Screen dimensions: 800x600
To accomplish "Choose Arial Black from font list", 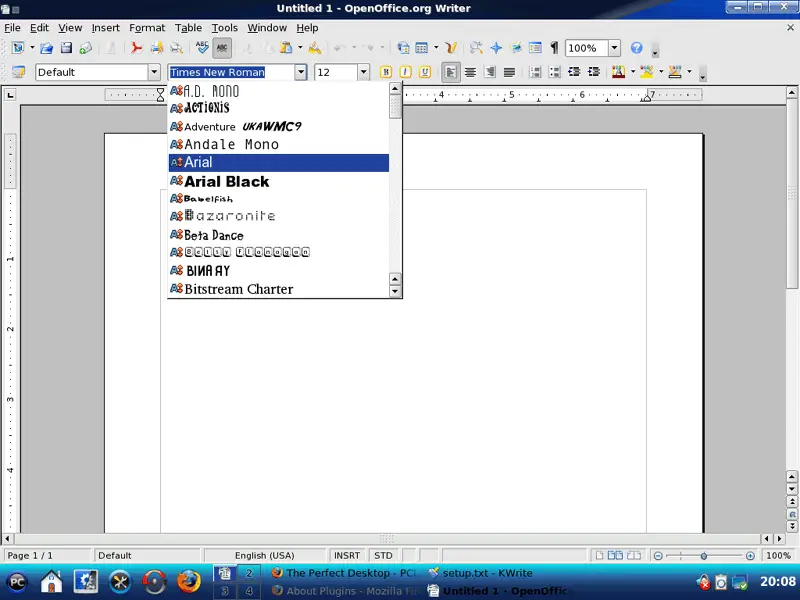I will (x=279, y=181).
